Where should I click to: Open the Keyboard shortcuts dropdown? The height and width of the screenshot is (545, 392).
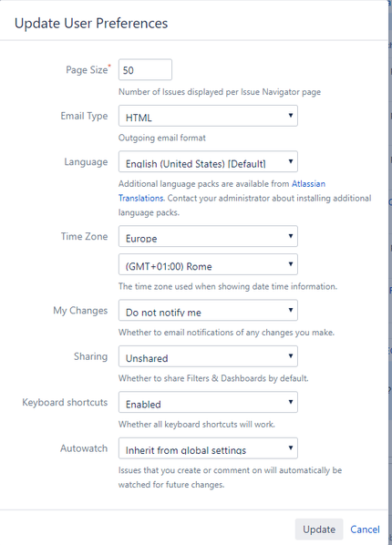pos(208,402)
